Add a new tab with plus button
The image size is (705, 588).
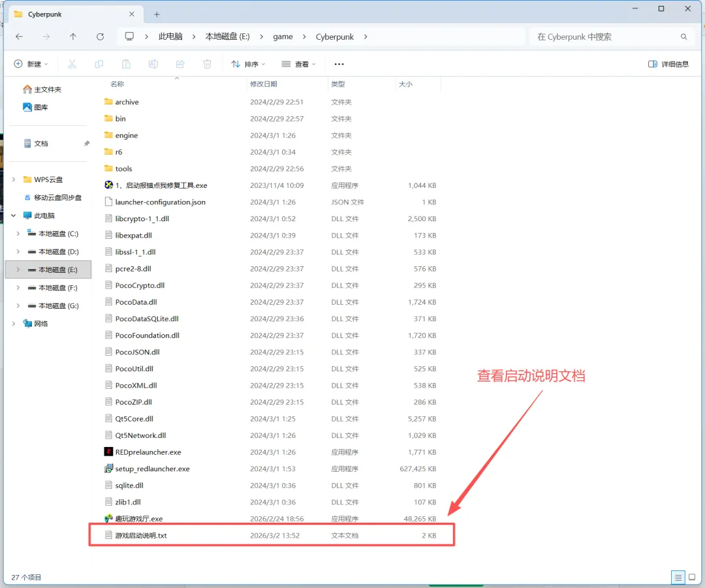tap(157, 14)
